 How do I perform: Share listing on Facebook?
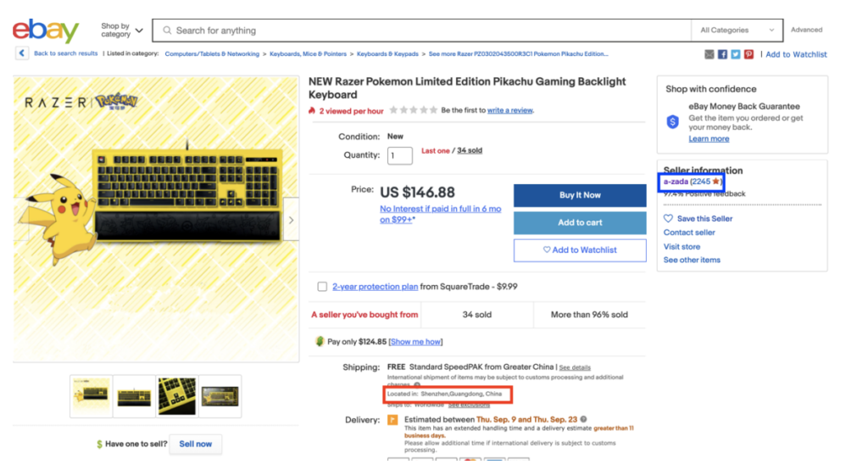coord(722,54)
